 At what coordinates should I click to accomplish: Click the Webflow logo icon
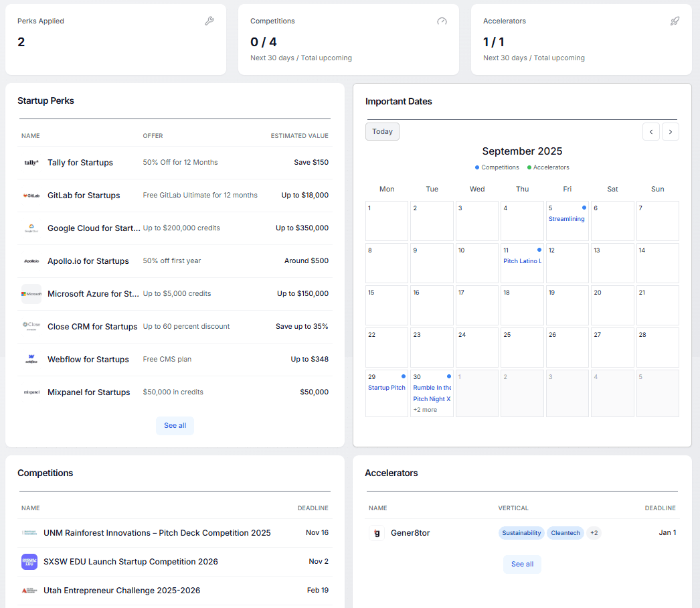(x=31, y=359)
